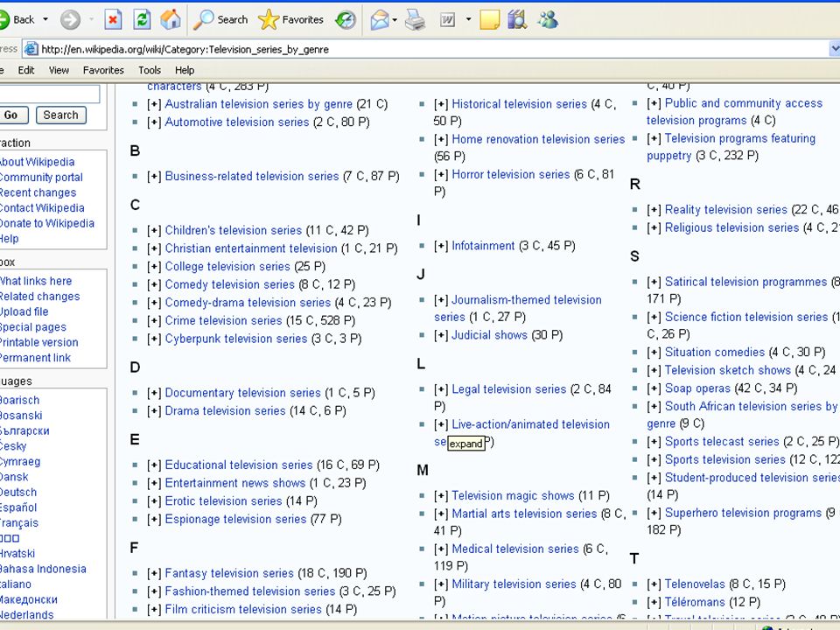Image resolution: width=840 pixels, height=630 pixels.
Task: Expand Medical television series category
Action: 441,549
